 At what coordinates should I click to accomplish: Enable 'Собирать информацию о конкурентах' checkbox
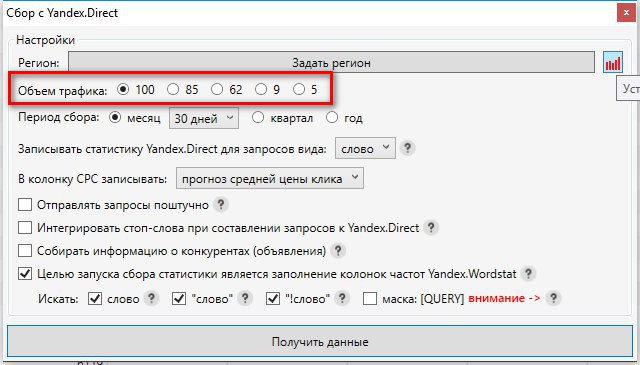(25, 250)
